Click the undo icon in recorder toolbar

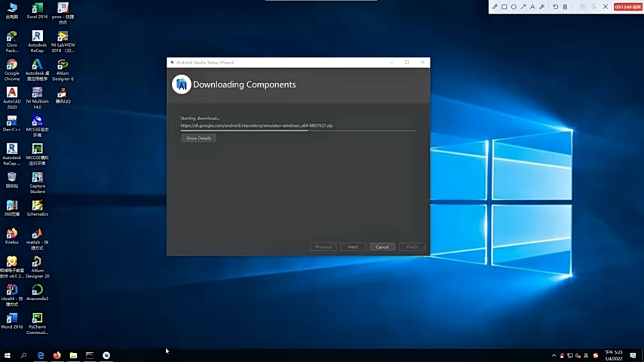[x=555, y=7]
